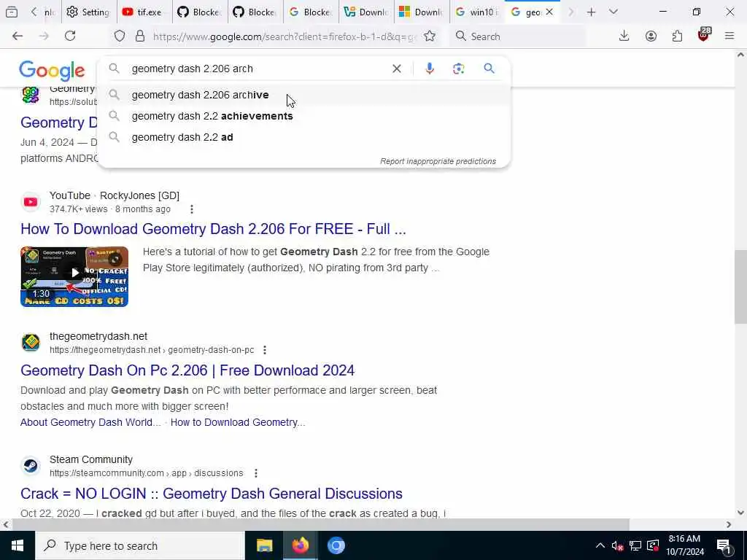This screenshot has height=560, width=747.
Task: Click the vertical scrollbar thumb
Action: click(740, 287)
